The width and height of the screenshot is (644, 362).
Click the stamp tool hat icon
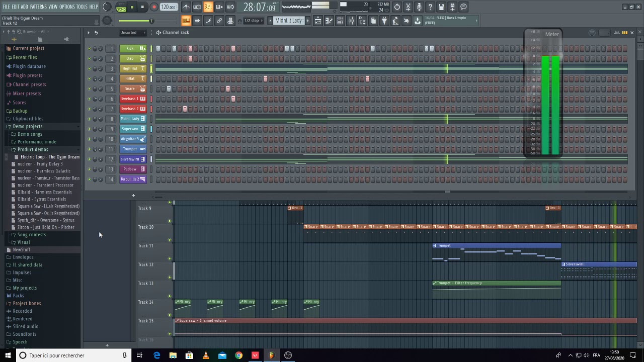(x=230, y=21)
